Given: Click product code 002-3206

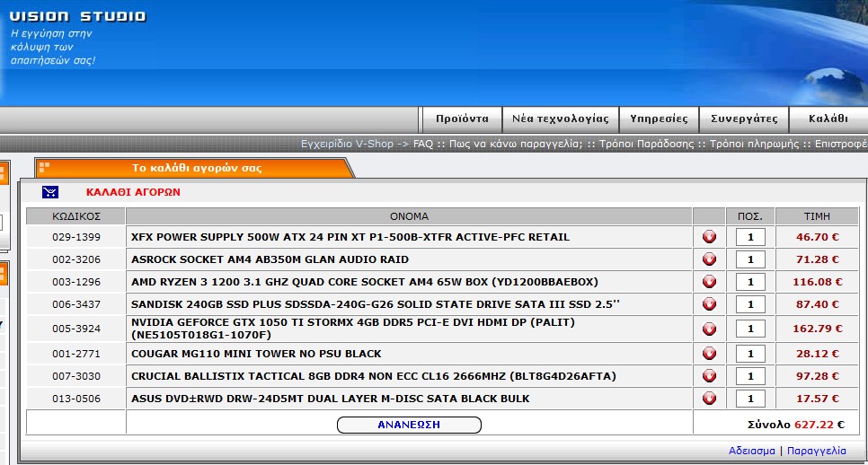Looking at the screenshot, I should click(76, 259).
